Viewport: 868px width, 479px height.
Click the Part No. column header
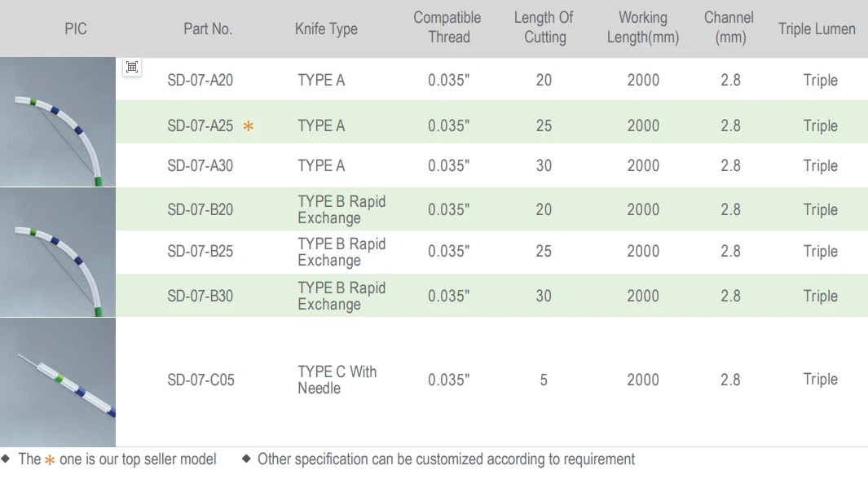coord(208,29)
